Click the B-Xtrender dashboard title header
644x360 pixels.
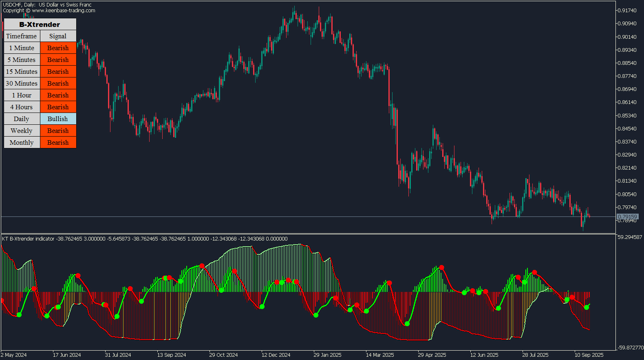[x=40, y=24]
